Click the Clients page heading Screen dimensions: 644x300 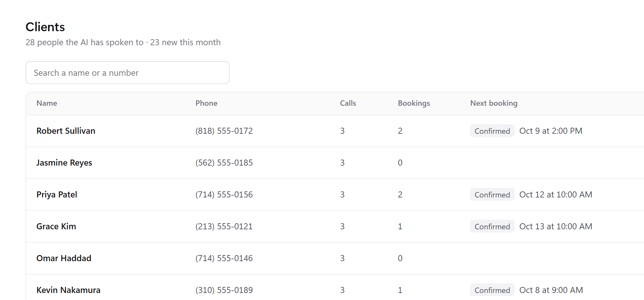point(45,27)
